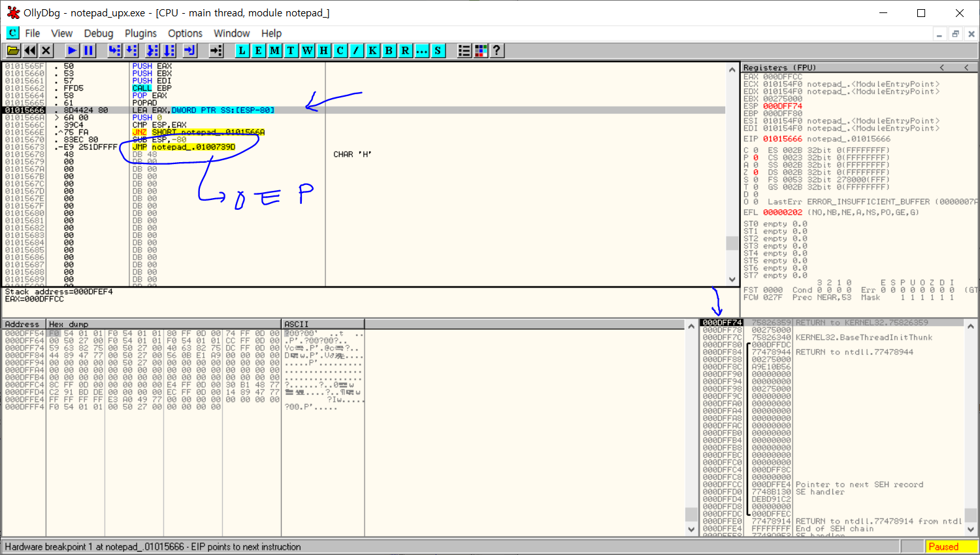
Task: Show Executable modules via E button
Action: (258, 50)
